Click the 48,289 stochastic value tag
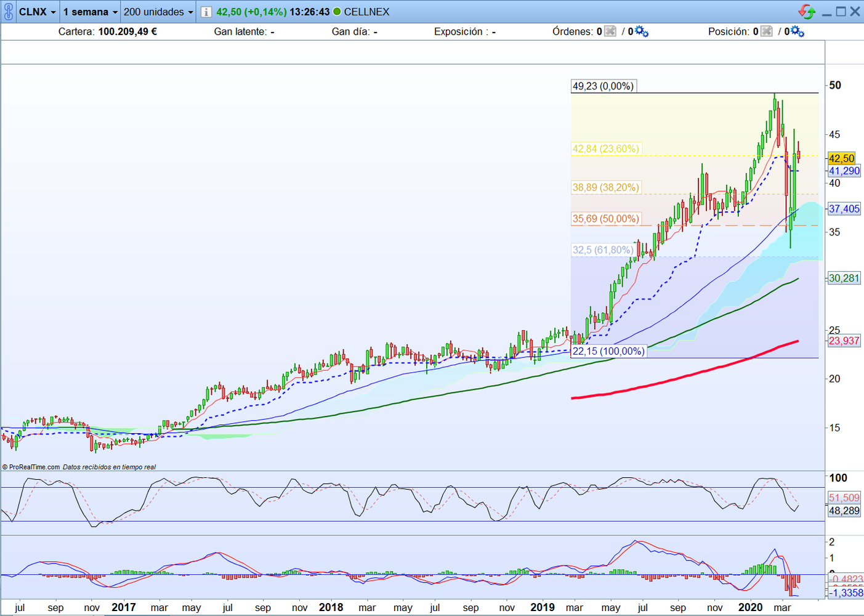Viewport: 864px width, 616px height. click(x=844, y=511)
